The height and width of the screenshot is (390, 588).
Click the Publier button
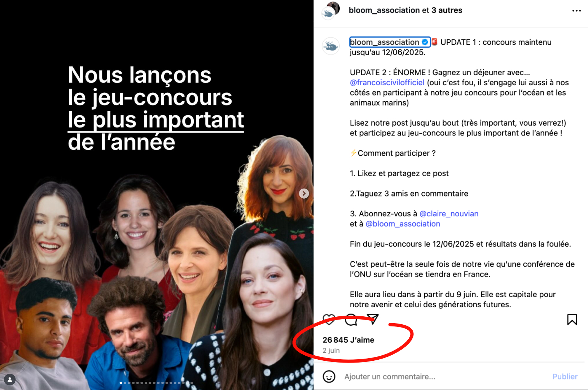[565, 377]
